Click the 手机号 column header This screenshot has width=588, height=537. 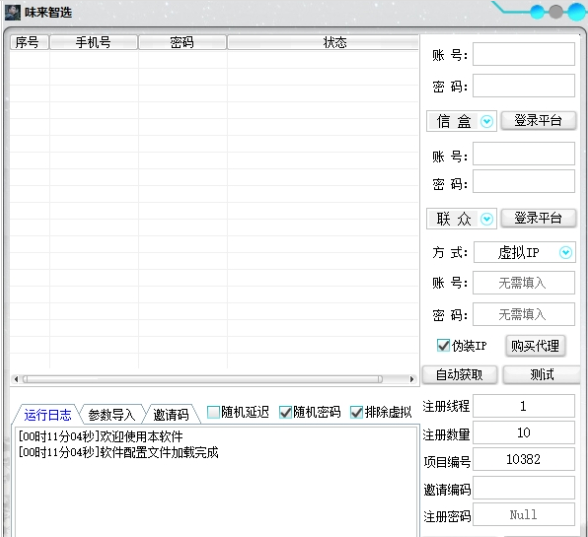[x=93, y=42]
